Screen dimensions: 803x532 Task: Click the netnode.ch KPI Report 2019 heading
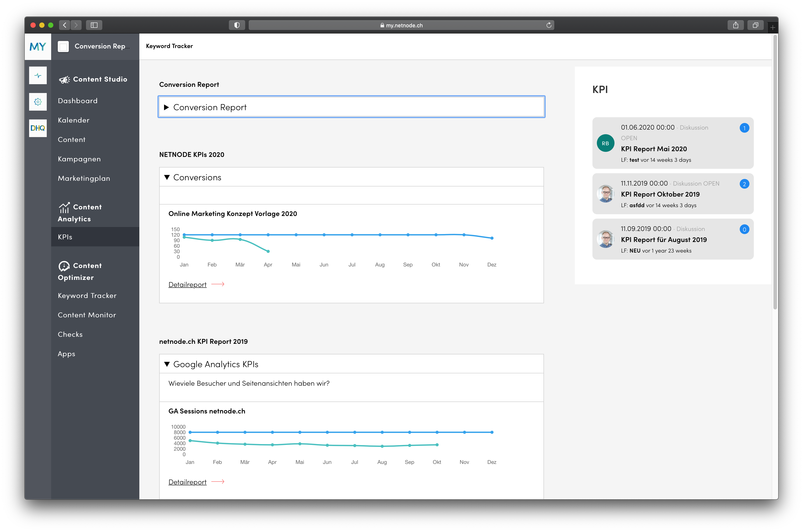(203, 342)
